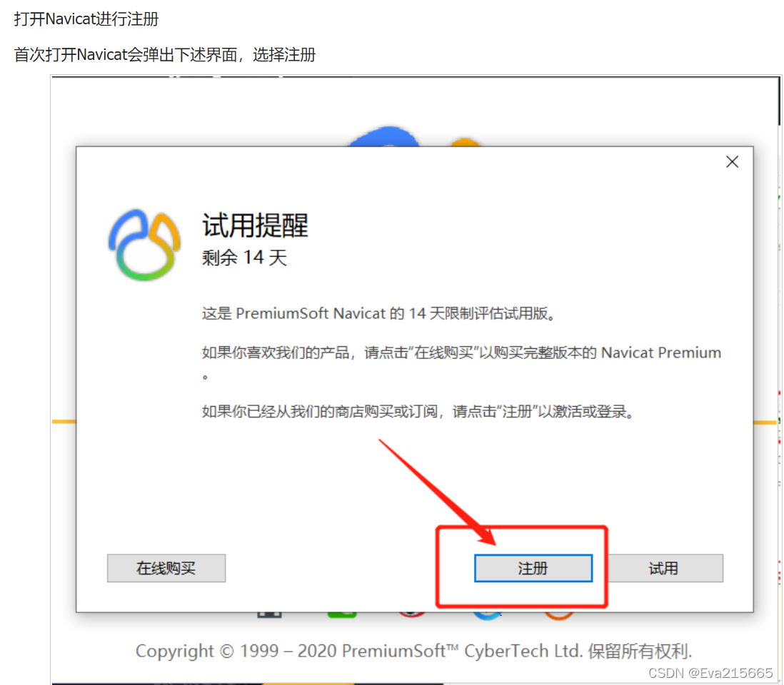
Task: Click the blue logo shape above the dialog
Action: (x=384, y=136)
